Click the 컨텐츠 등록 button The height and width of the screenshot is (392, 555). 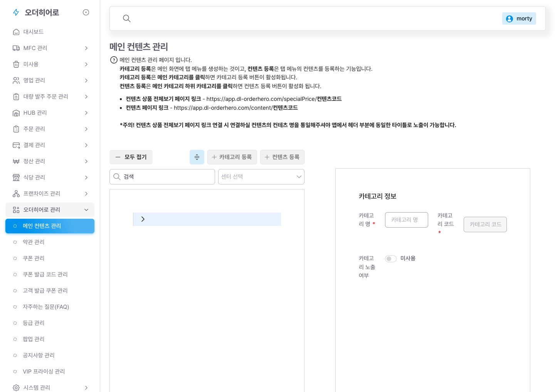(282, 157)
